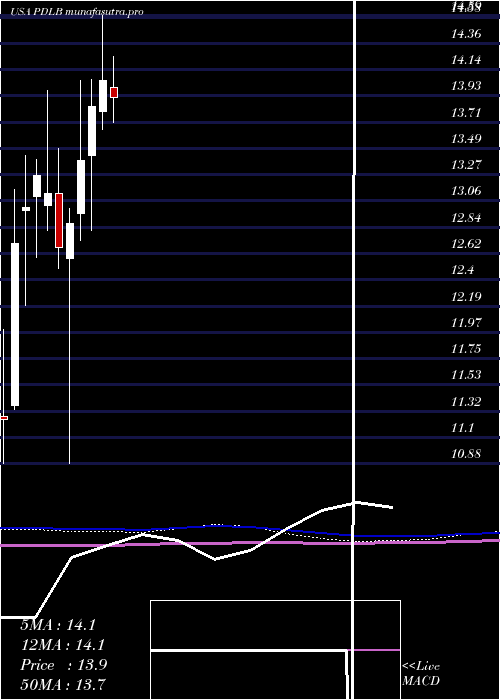This screenshot has height=700, width=500.
Task: Click the 13.27 price axis label
Action: [466, 165]
